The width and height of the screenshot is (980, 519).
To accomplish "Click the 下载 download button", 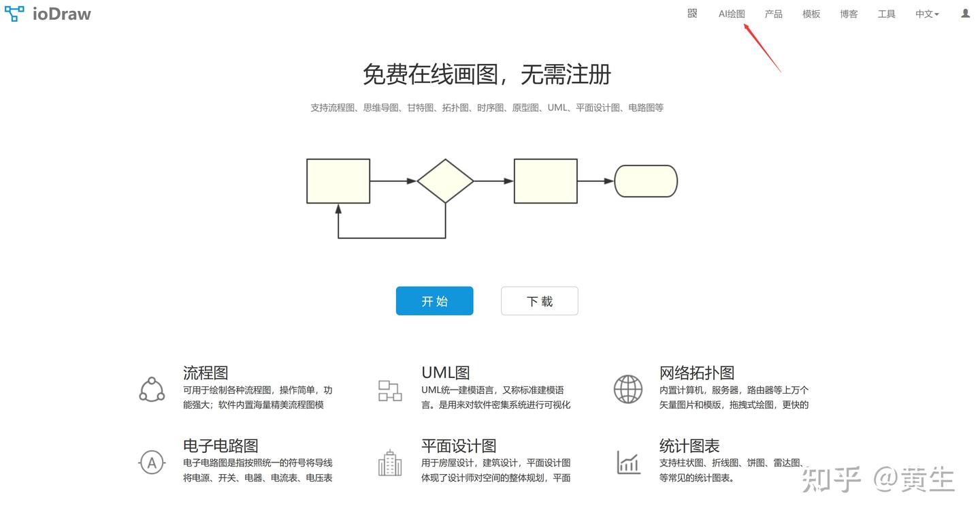I will [539, 300].
